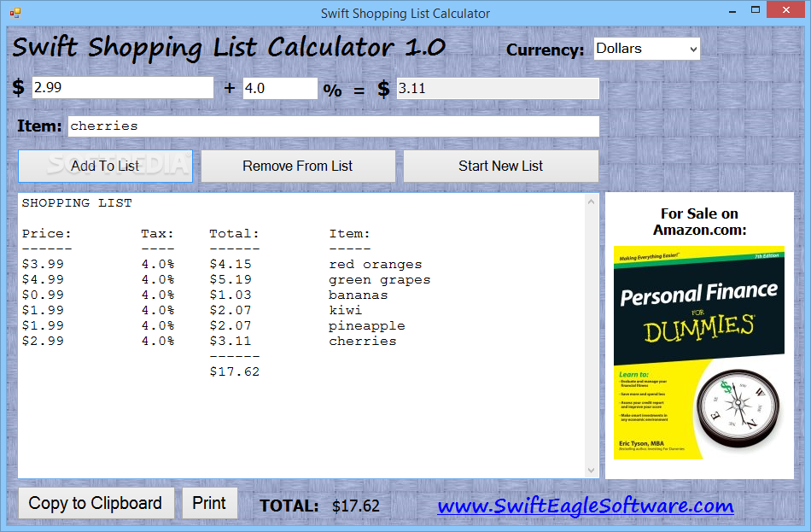Click the Remove From List button
Viewport: 811px width, 532px height.
pos(298,167)
